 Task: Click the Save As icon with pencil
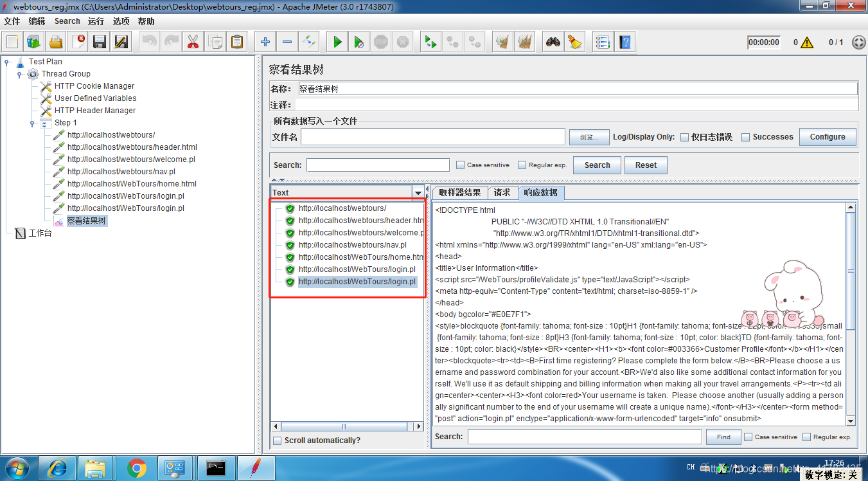click(x=121, y=42)
